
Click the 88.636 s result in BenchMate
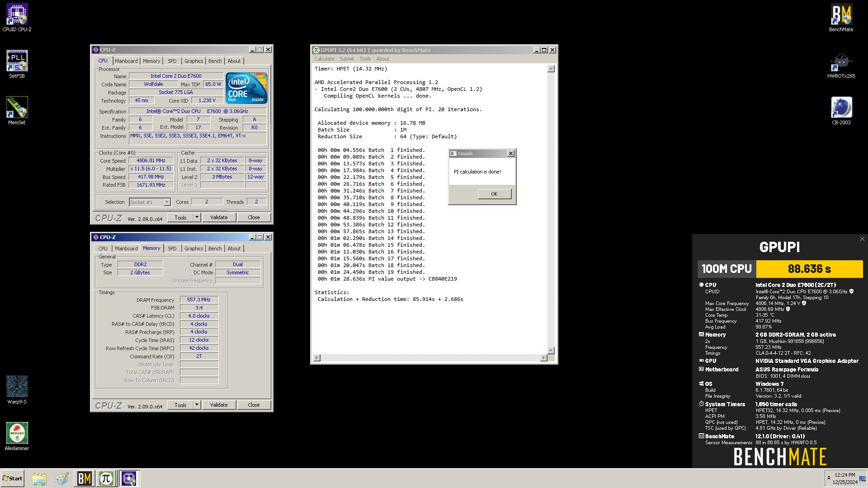coord(809,269)
